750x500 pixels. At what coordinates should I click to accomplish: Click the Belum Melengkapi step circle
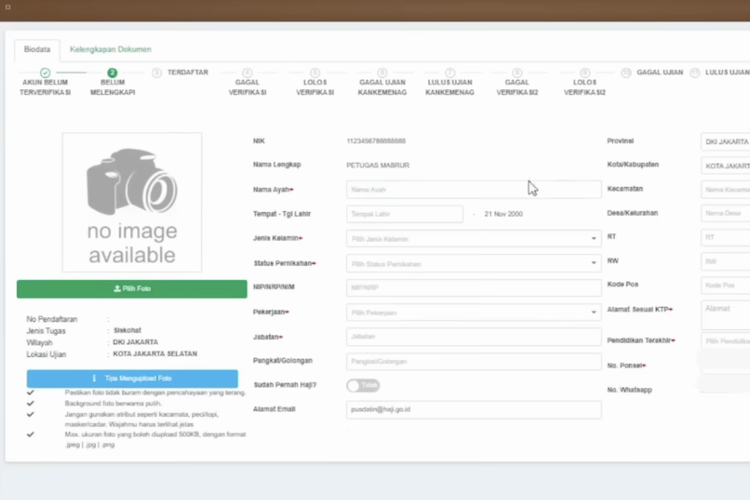coord(112,73)
